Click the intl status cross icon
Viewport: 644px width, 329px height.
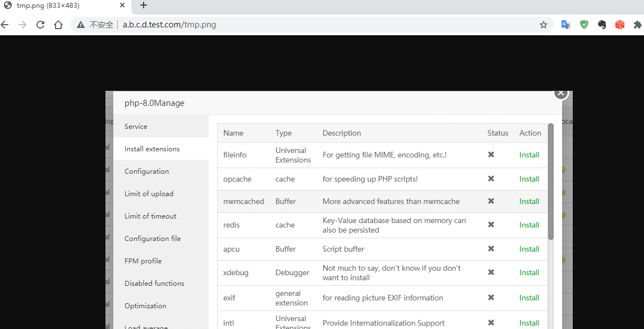(x=491, y=323)
